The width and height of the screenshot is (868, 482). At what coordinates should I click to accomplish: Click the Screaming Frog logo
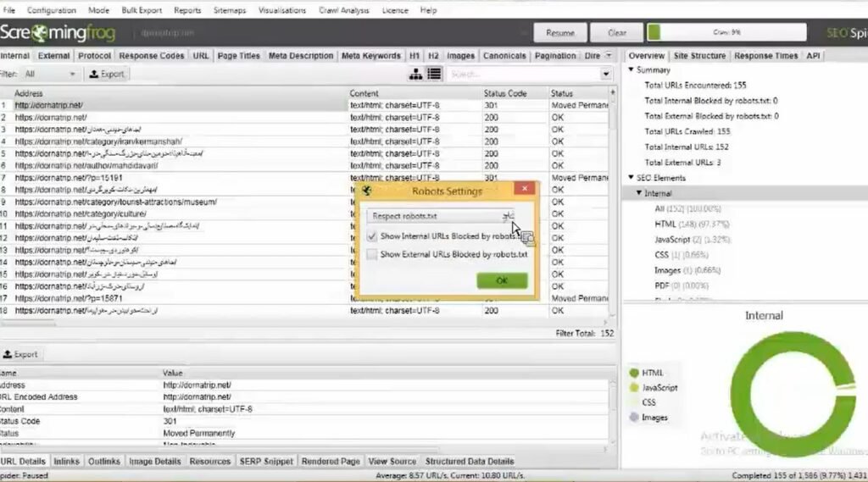[x=58, y=33]
